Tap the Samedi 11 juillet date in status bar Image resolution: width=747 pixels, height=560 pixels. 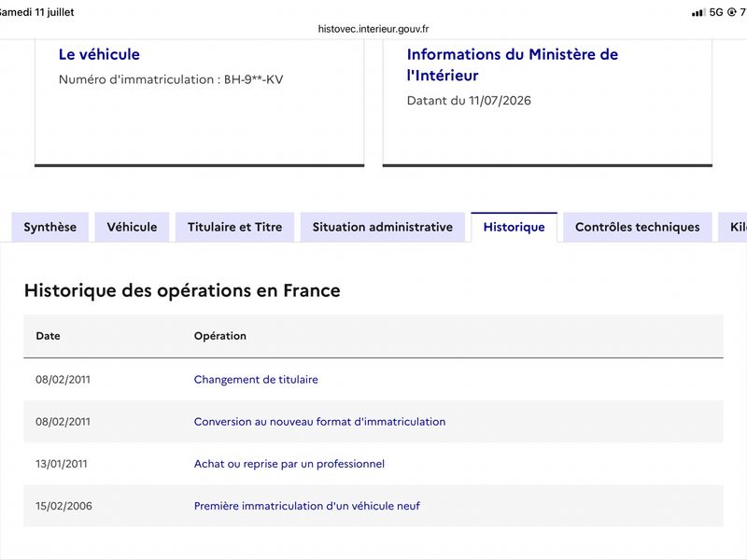(36, 12)
